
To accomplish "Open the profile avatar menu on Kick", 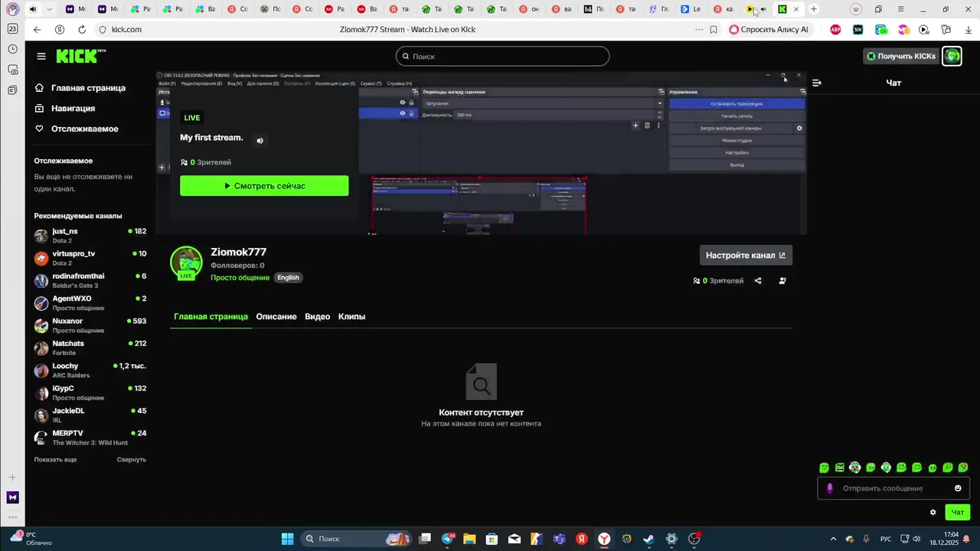I will [x=952, y=56].
